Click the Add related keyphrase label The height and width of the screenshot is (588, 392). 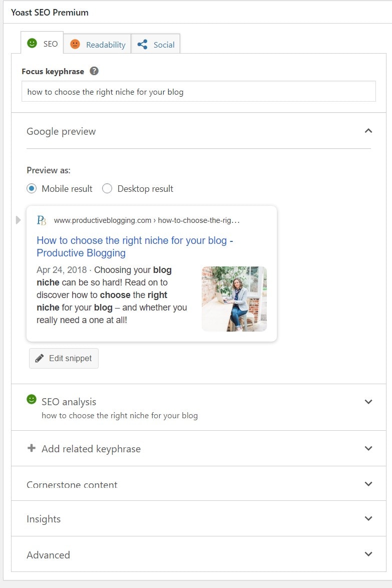pyautogui.click(x=91, y=448)
